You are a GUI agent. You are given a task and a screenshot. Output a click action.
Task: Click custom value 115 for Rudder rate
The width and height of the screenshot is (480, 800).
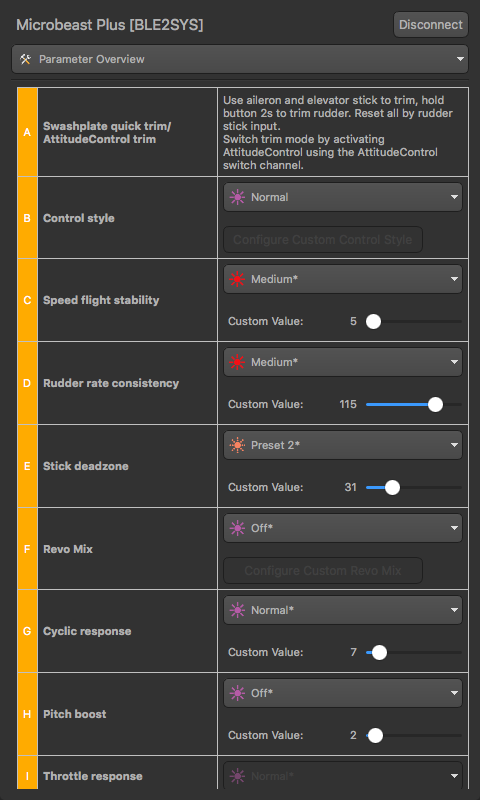tap(348, 405)
